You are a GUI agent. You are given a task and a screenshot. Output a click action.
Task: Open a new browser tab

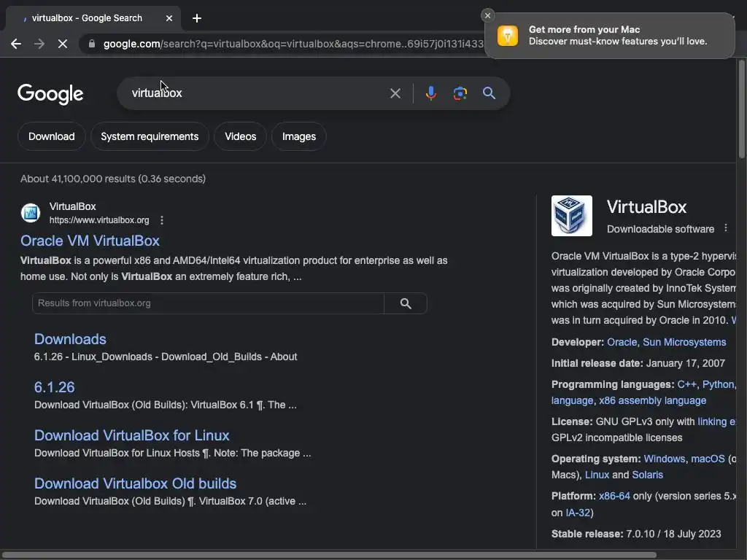tap(197, 18)
